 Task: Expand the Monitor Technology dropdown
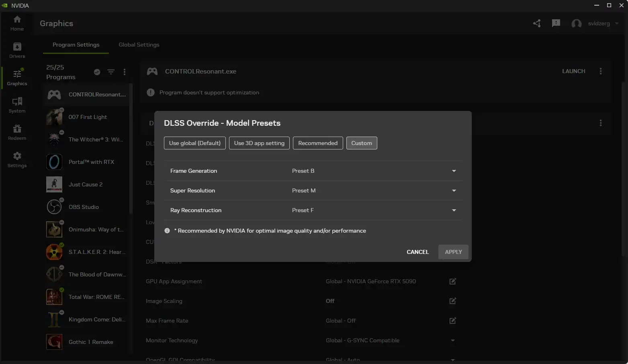click(x=453, y=340)
